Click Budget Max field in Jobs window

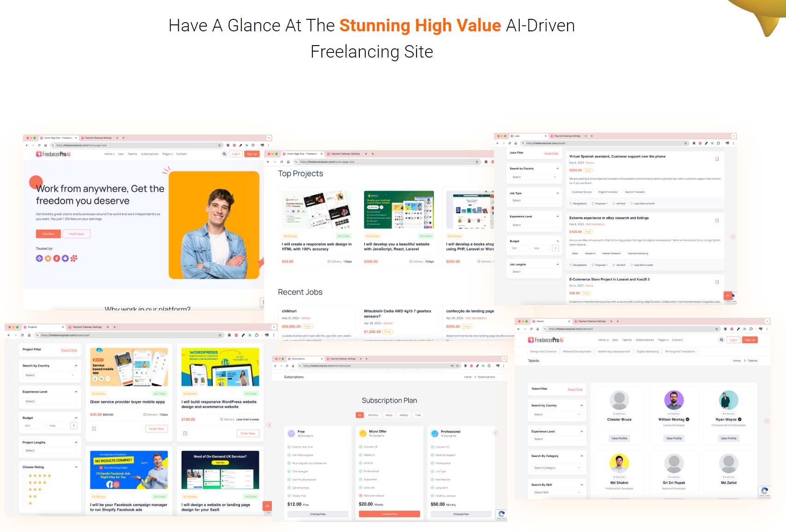[x=541, y=248]
